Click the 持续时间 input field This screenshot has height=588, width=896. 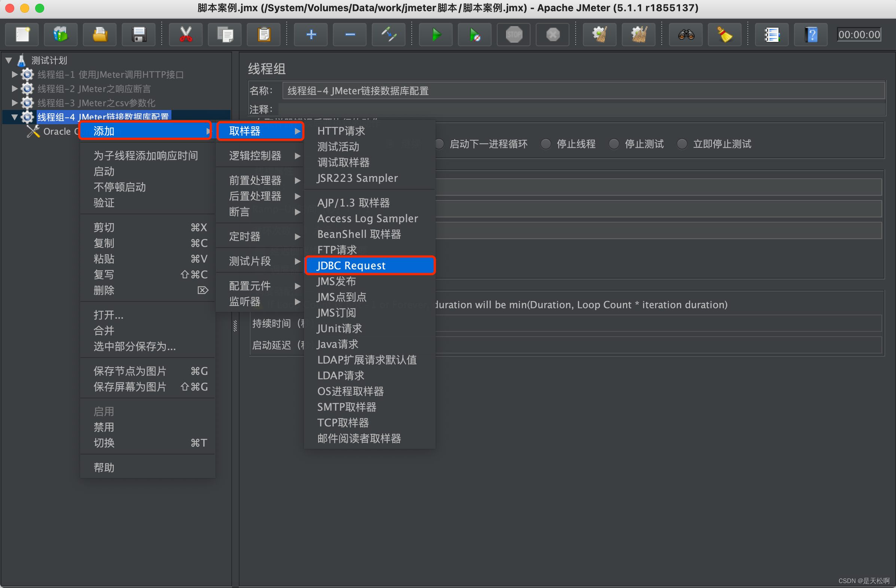(658, 324)
